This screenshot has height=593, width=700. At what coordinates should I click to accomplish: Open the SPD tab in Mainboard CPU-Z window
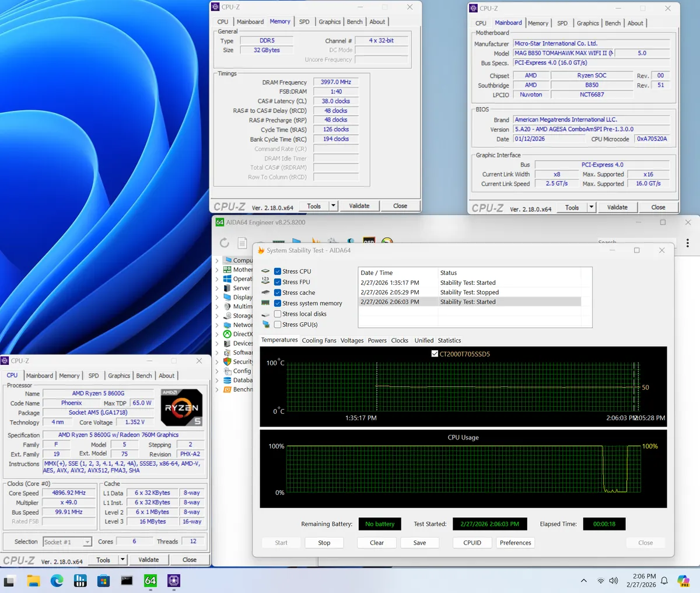(x=562, y=23)
